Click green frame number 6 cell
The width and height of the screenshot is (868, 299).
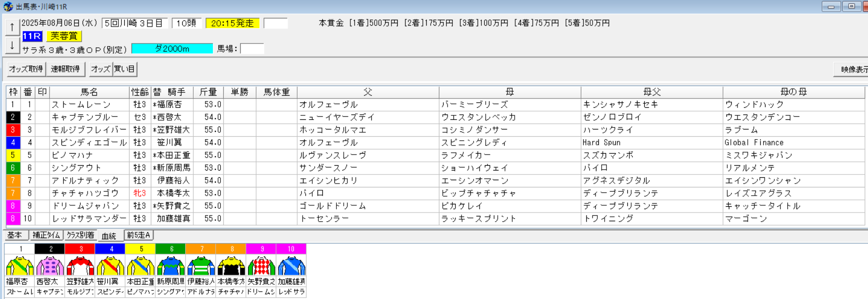(x=13, y=168)
